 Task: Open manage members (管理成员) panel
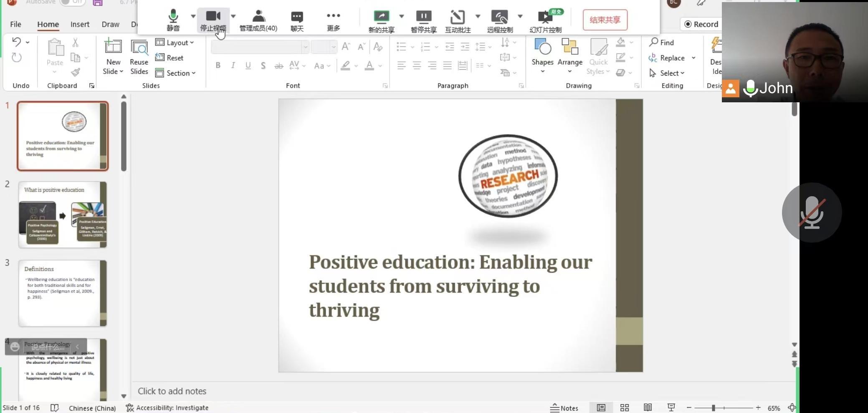click(x=258, y=20)
